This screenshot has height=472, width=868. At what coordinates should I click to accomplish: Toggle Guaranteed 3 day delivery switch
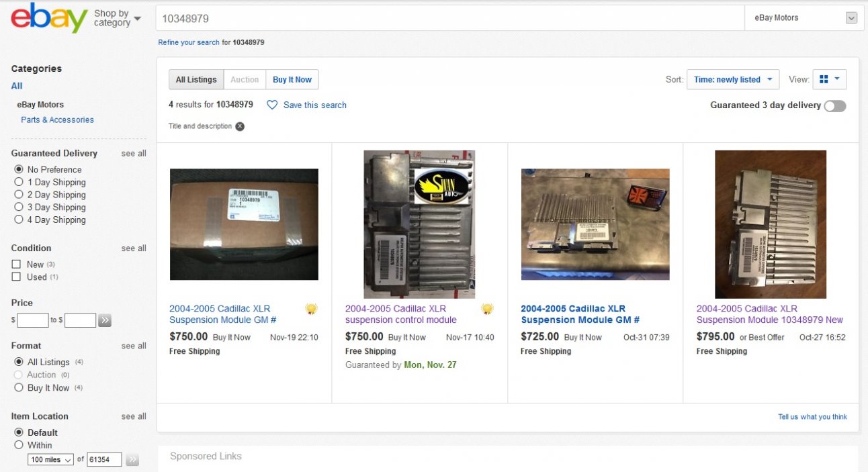pyautogui.click(x=835, y=106)
